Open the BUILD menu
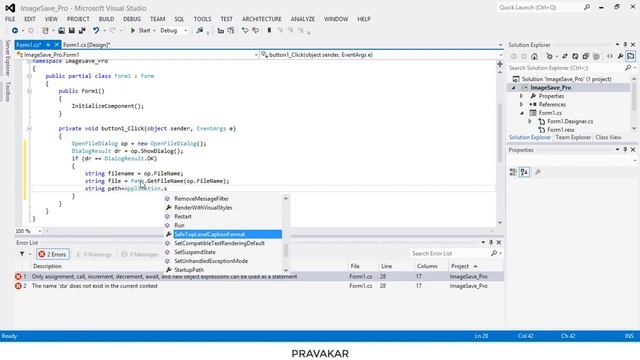The height and width of the screenshot is (360, 640). coord(107,19)
